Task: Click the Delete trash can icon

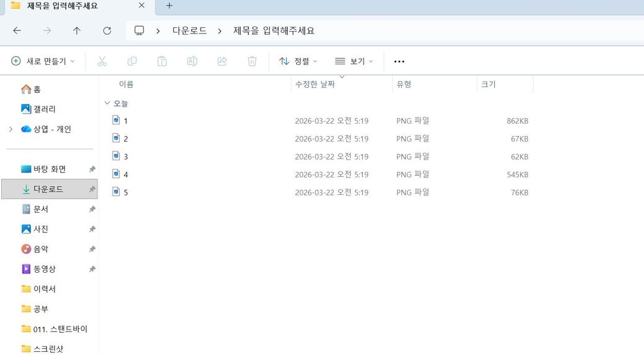Action: coord(252,61)
